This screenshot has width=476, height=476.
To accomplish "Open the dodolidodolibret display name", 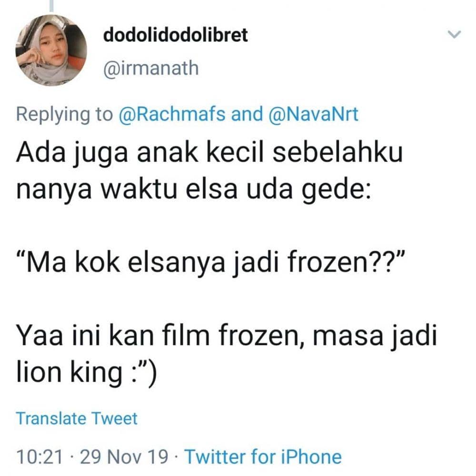I will pyautogui.click(x=176, y=36).
